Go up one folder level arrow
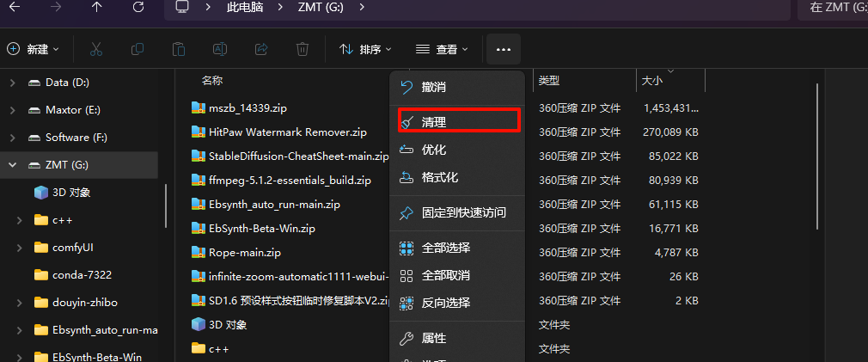 click(97, 8)
